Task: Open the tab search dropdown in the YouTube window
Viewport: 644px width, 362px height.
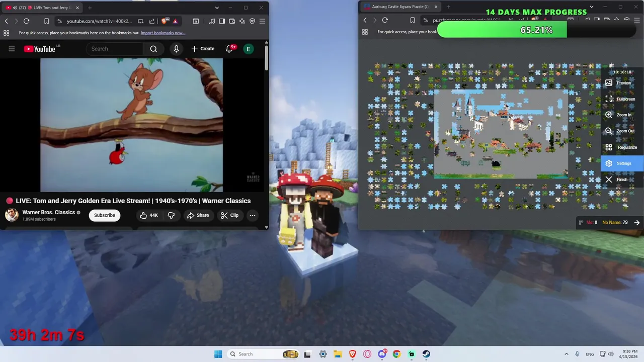Action: click(x=217, y=8)
